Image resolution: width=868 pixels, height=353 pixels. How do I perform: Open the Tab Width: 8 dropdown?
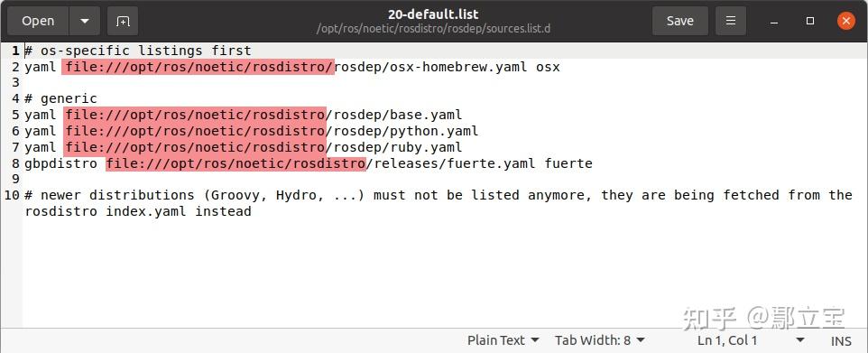pyautogui.click(x=599, y=340)
